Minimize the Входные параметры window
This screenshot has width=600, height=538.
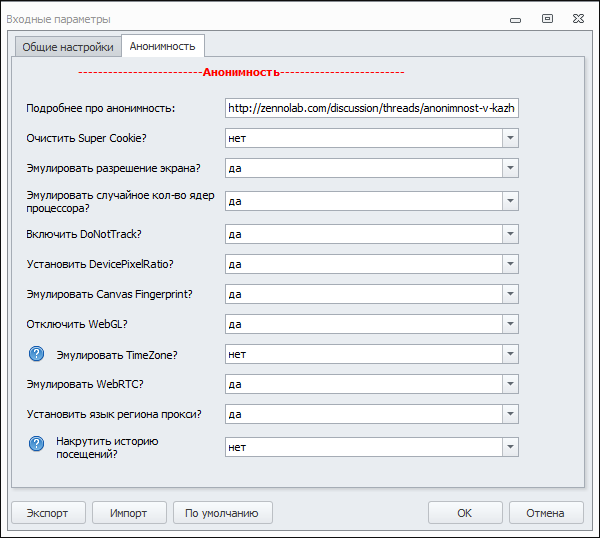(515, 19)
